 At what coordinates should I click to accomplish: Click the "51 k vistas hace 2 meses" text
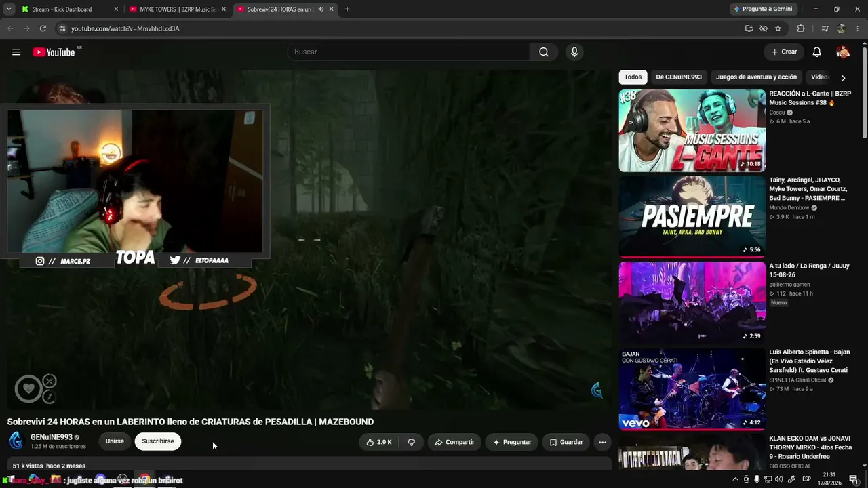coord(49,466)
